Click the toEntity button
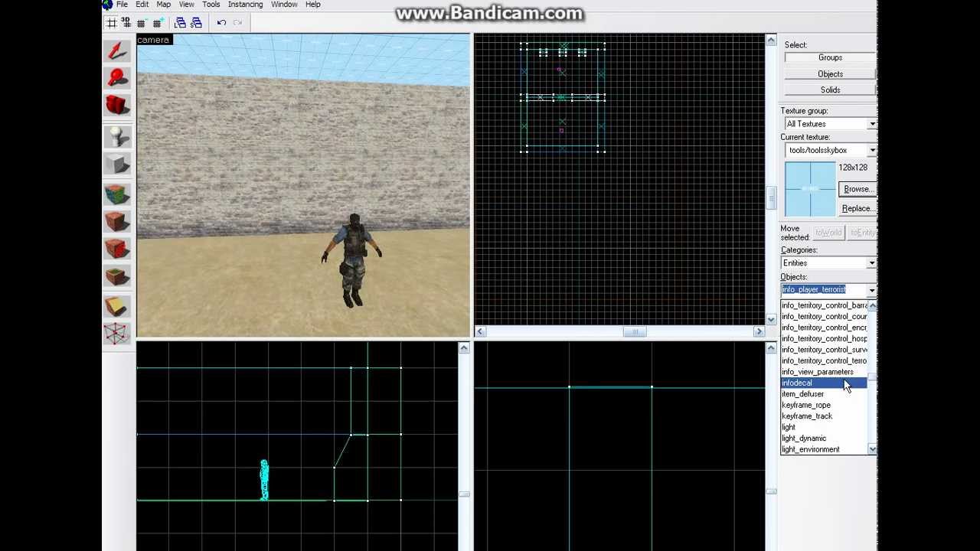Viewport: 980px width, 551px height. [x=862, y=233]
